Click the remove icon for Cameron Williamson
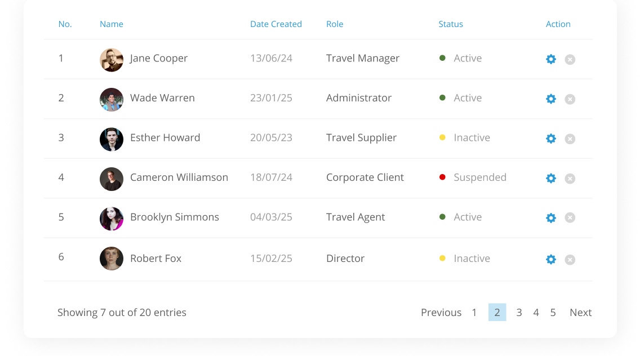This screenshot has height=356, width=644. [570, 178]
